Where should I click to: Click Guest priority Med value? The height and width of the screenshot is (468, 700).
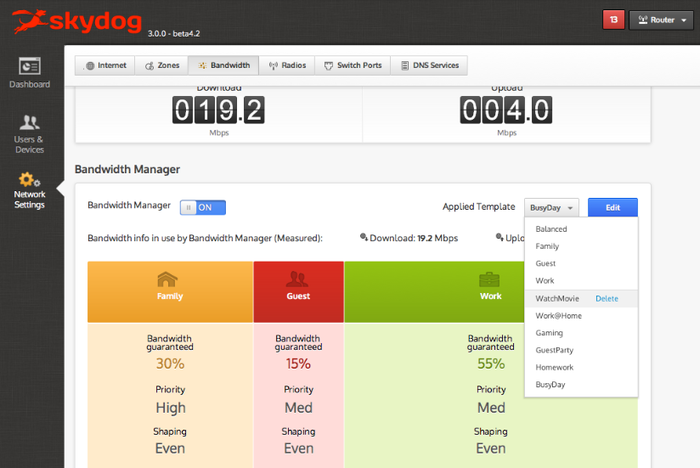click(x=299, y=408)
